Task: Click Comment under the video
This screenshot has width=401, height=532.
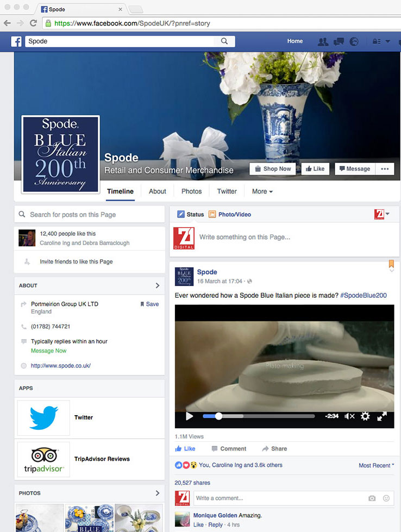Action: [229, 448]
